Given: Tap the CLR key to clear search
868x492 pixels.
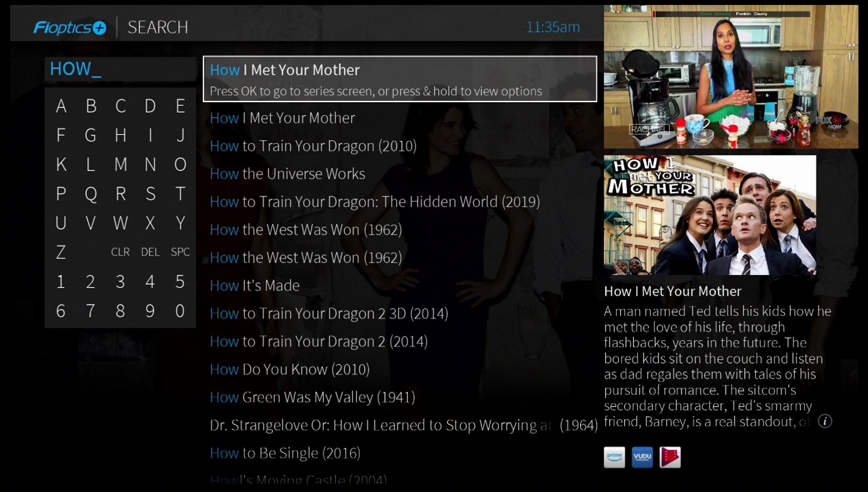Looking at the screenshot, I should pos(120,252).
